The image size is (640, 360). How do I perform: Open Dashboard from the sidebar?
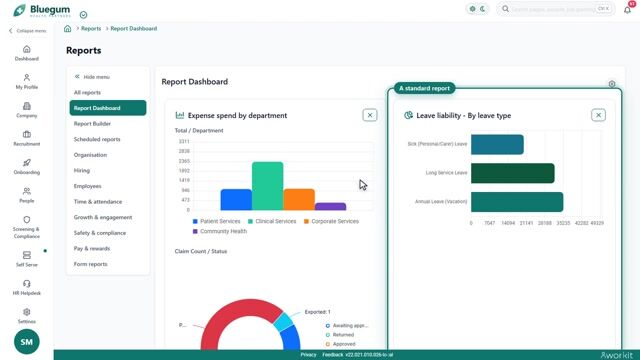(27, 53)
